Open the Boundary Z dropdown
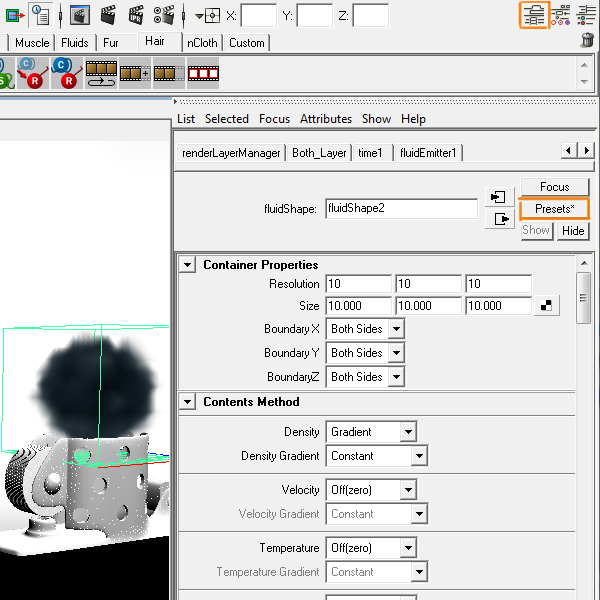The image size is (600, 600). (x=365, y=377)
